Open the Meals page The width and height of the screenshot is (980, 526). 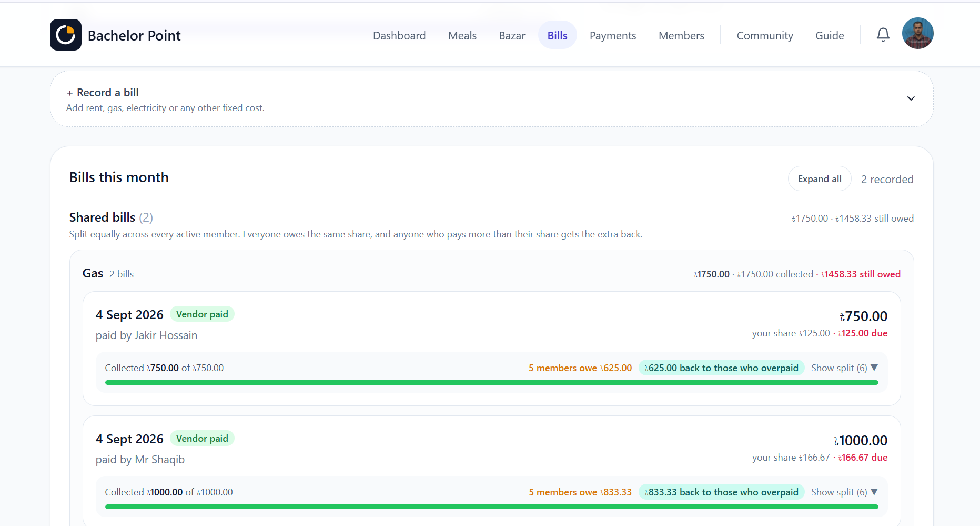click(462, 35)
